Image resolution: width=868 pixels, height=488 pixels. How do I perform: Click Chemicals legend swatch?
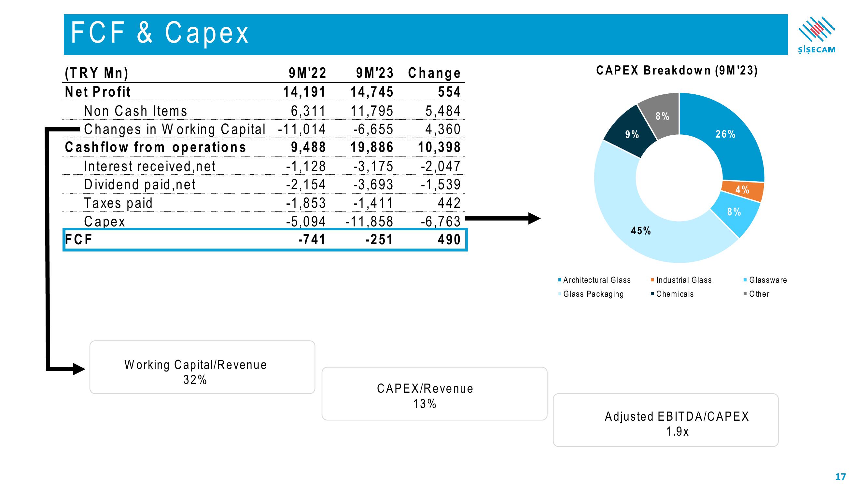(652, 294)
